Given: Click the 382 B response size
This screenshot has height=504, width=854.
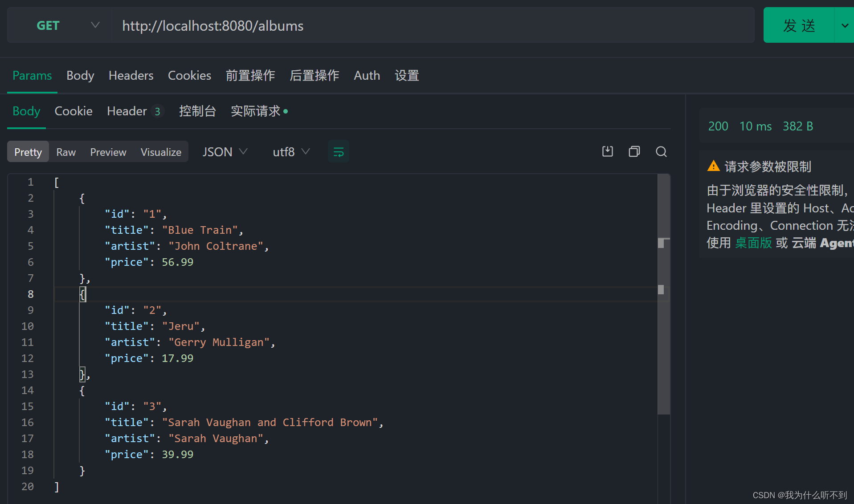Looking at the screenshot, I should (798, 126).
